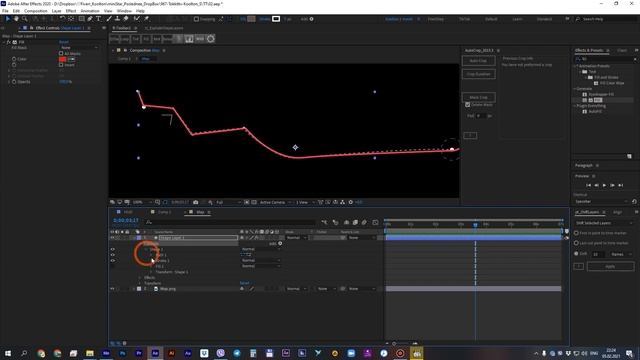Toggle visibility eye of Map.png layer
640x360 pixels.
[112, 289]
